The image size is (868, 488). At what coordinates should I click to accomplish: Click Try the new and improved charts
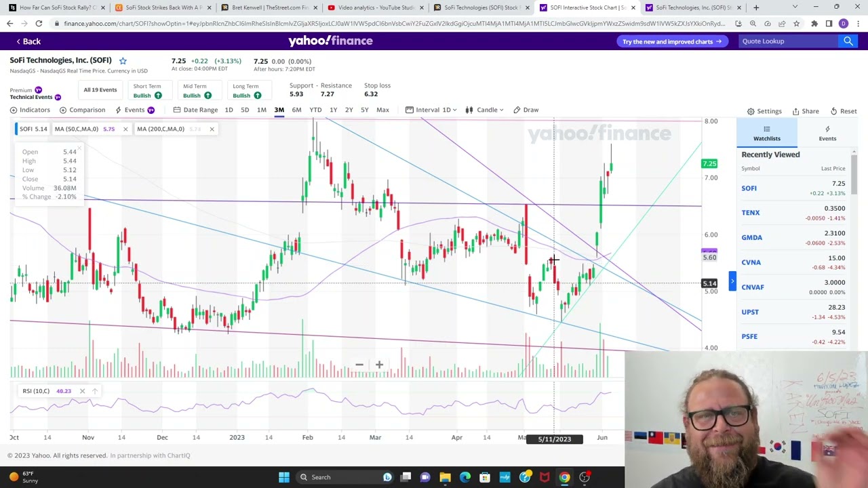click(x=672, y=41)
